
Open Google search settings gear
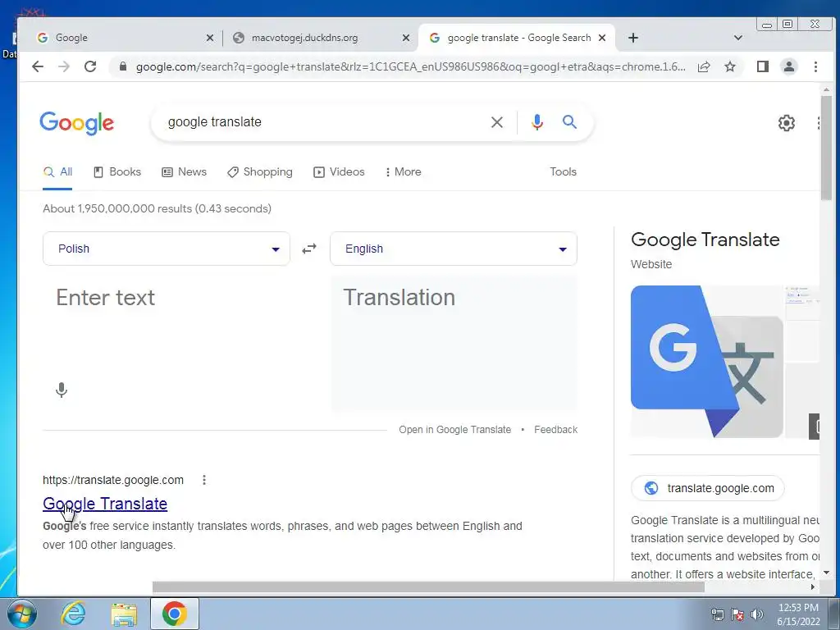(x=786, y=123)
